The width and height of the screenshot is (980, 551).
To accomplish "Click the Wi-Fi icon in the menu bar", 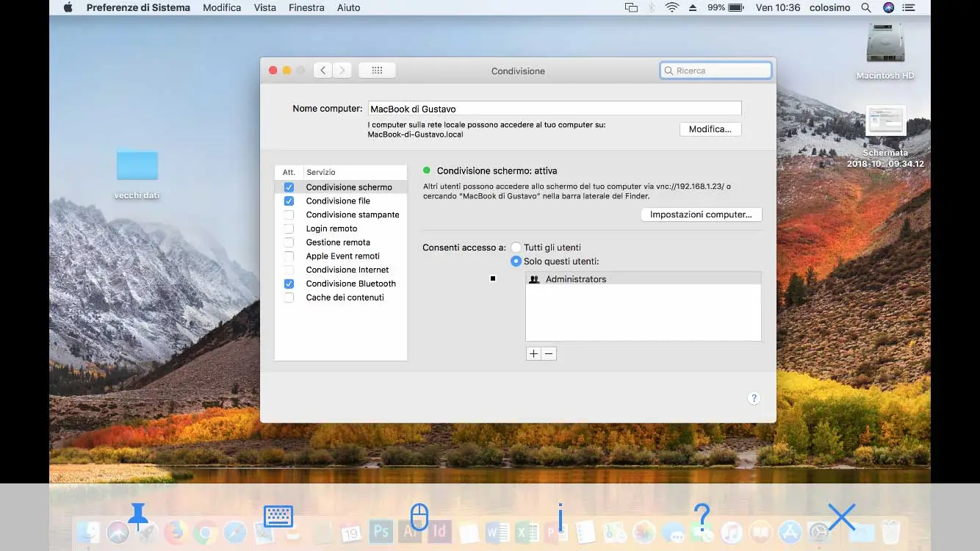I will [x=672, y=7].
